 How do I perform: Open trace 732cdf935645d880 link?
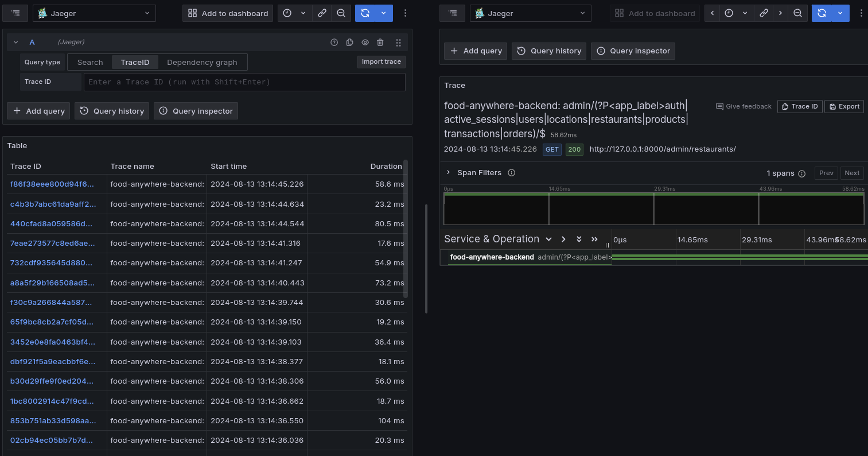coord(51,263)
